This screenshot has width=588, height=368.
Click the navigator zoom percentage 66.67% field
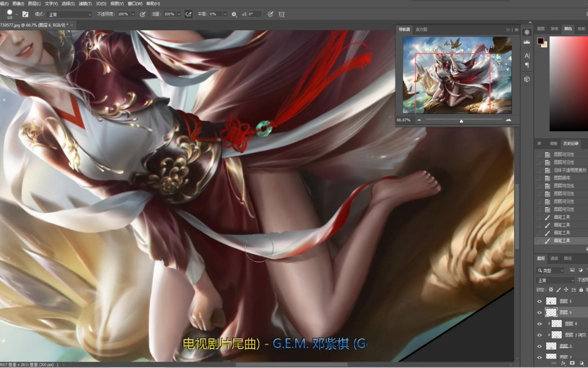[404, 120]
